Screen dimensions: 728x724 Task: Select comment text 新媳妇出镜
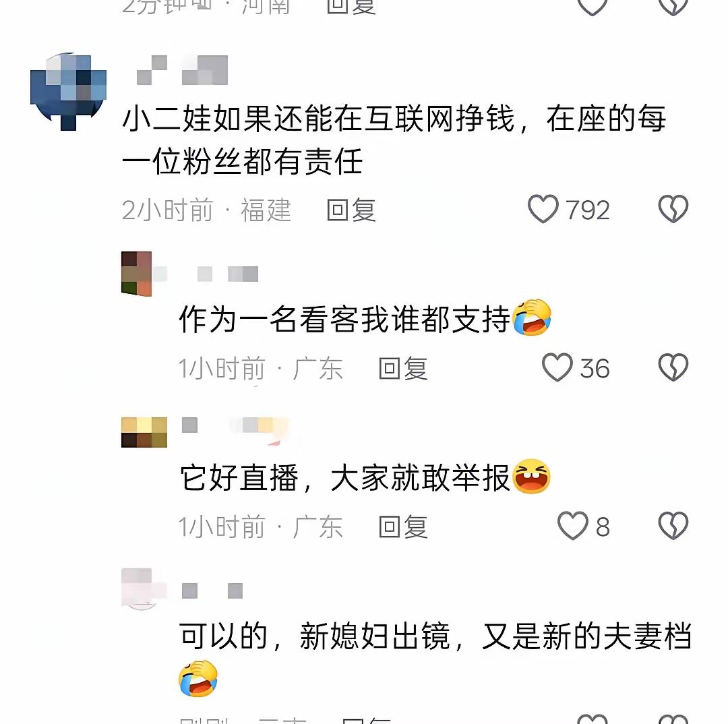(375, 636)
